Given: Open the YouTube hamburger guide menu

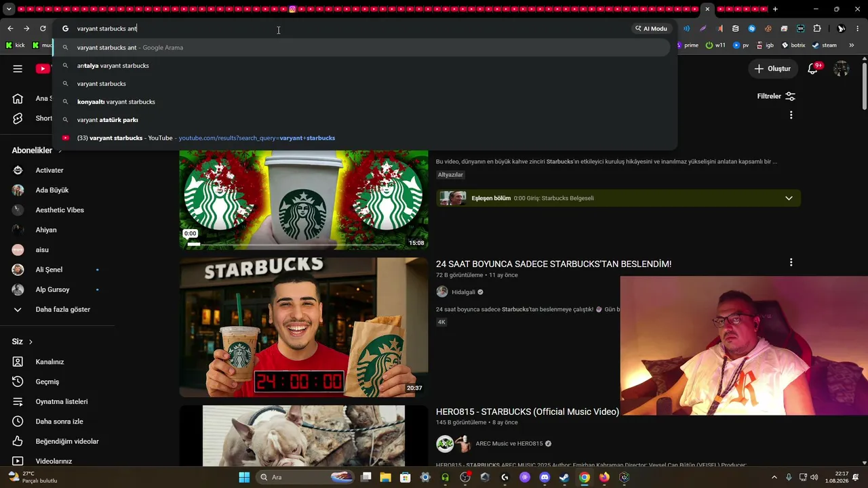Looking at the screenshot, I should (x=18, y=68).
